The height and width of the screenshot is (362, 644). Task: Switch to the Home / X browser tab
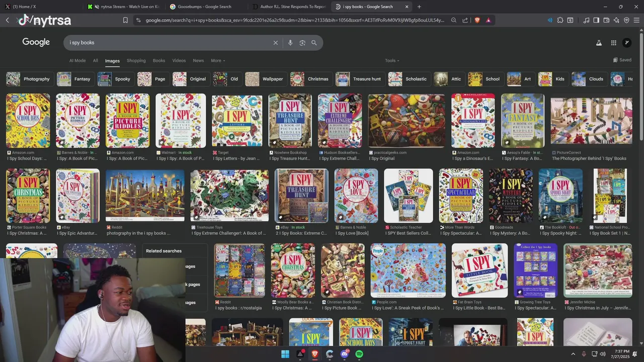(40, 7)
